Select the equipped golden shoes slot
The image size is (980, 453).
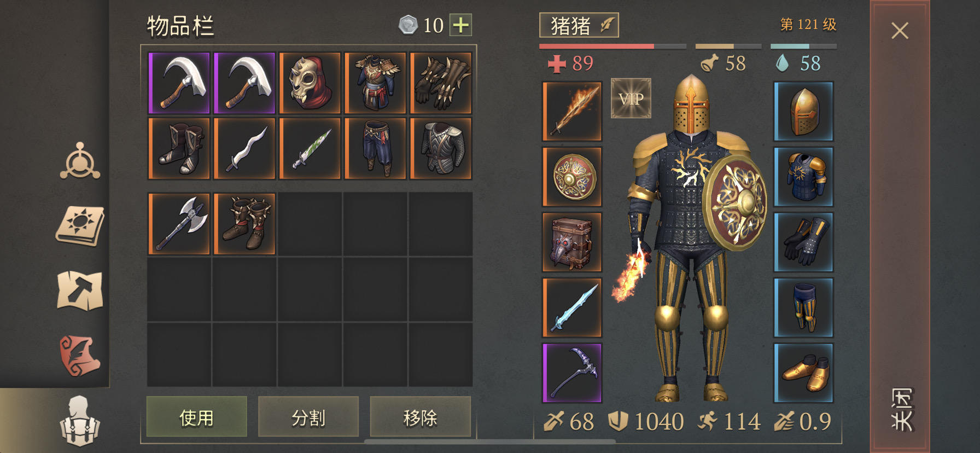[803, 373]
